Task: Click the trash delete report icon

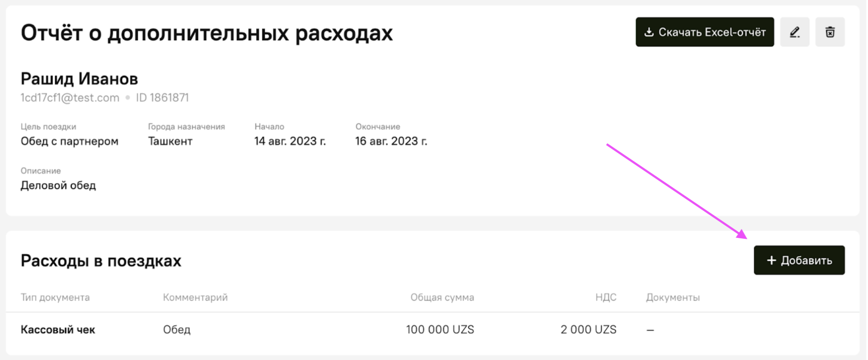Action: [830, 32]
